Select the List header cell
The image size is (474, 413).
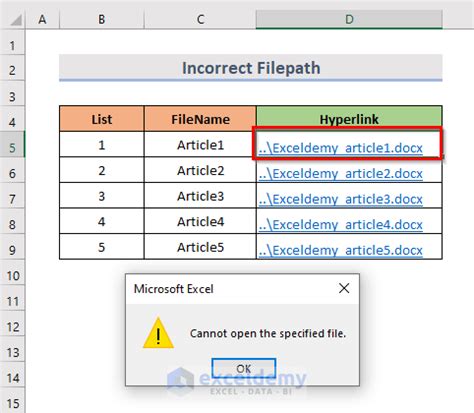102,119
